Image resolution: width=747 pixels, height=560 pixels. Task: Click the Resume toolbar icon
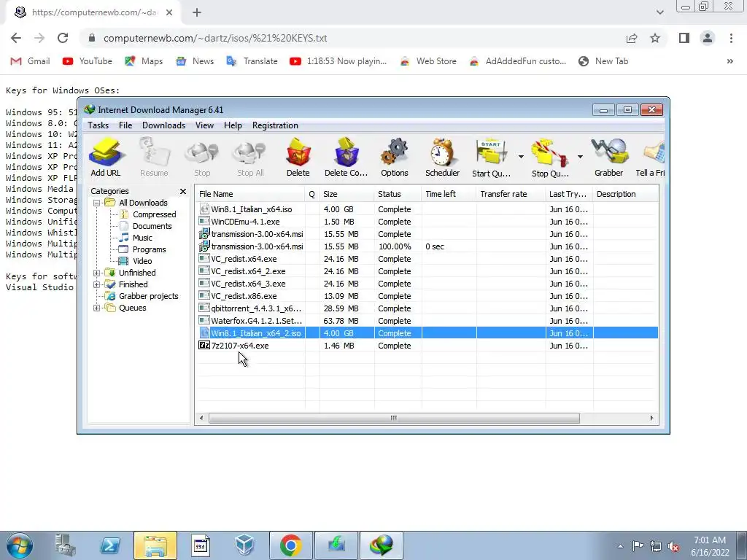154,157
